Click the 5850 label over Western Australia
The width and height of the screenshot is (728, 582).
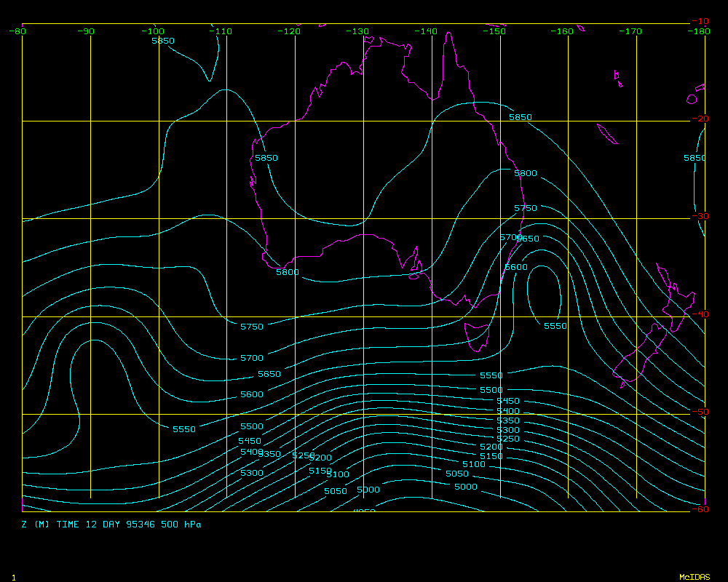pos(266,158)
